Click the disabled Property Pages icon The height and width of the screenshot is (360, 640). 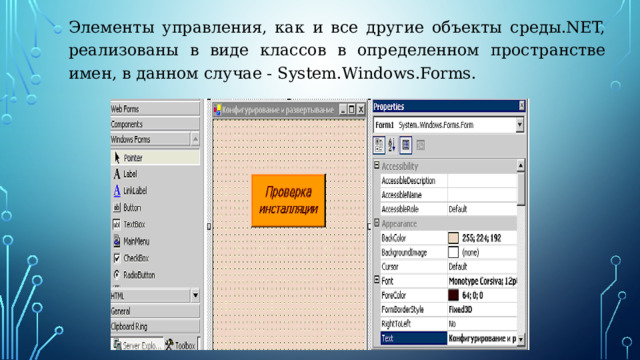click(x=420, y=145)
